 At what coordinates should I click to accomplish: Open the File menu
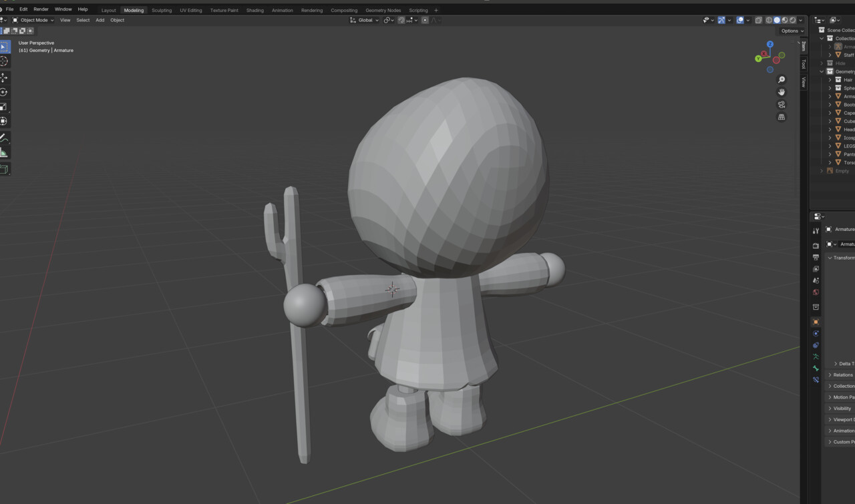pyautogui.click(x=9, y=9)
